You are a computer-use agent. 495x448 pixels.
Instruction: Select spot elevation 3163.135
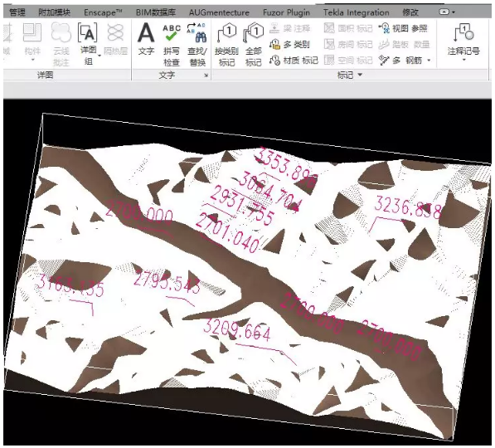[x=70, y=285]
